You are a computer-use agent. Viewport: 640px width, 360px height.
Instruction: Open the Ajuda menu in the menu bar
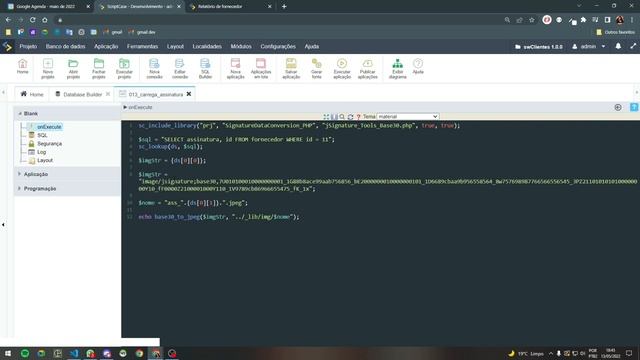[311, 47]
